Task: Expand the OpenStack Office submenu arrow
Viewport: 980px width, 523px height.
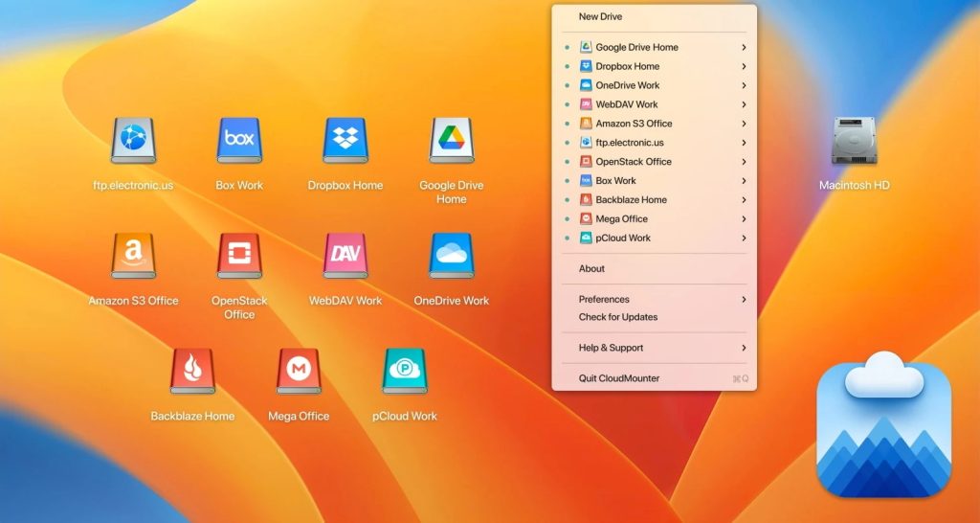Action: pyautogui.click(x=744, y=162)
